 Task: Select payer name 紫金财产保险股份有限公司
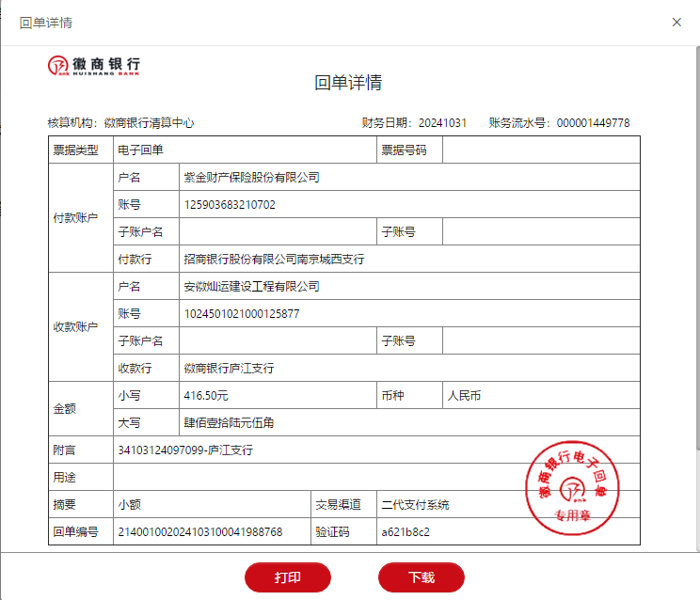(x=251, y=177)
